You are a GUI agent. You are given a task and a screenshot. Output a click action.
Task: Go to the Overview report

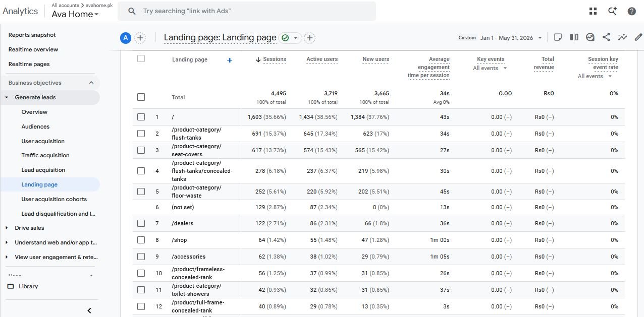[x=34, y=112]
